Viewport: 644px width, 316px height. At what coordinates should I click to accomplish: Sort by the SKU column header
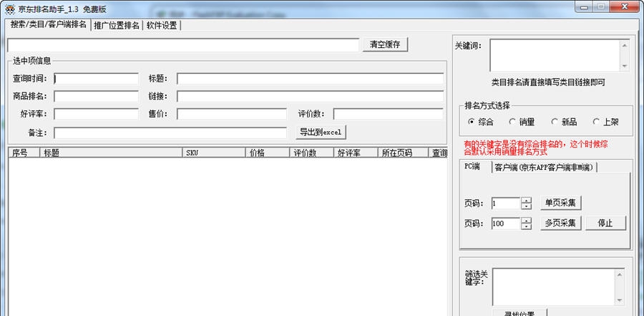pos(214,153)
